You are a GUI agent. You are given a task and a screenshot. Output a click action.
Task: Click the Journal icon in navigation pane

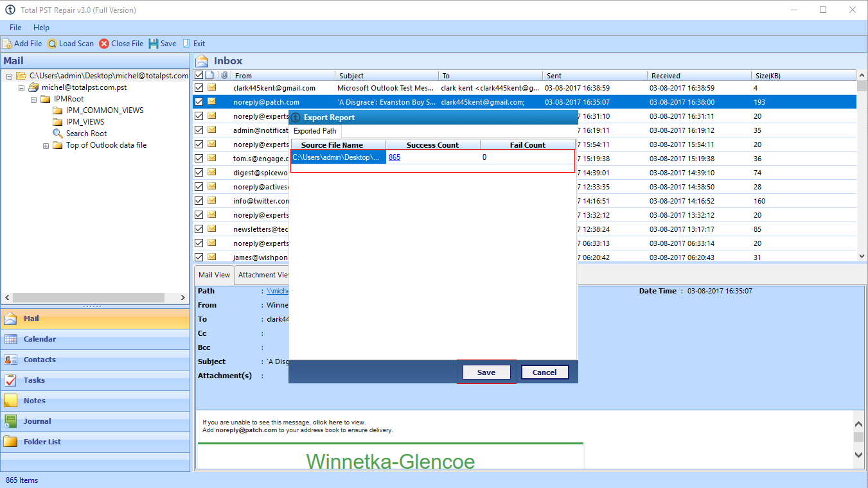pyautogui.click(x=10, y=421)
